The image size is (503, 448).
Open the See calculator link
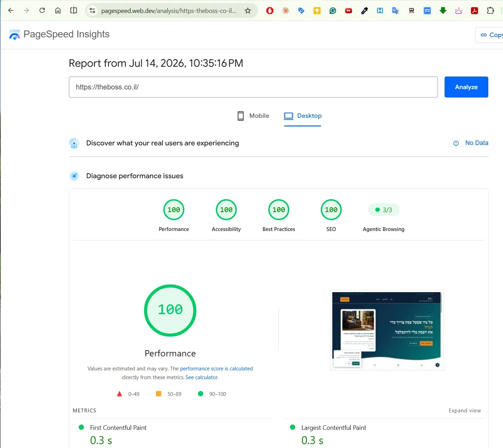coord(201,377)
